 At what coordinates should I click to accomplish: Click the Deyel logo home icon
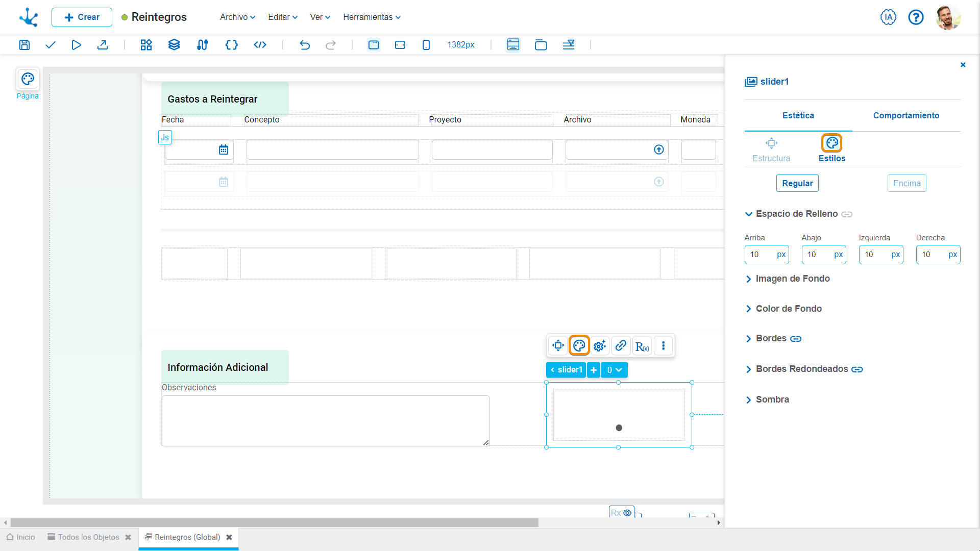[29, 17]
